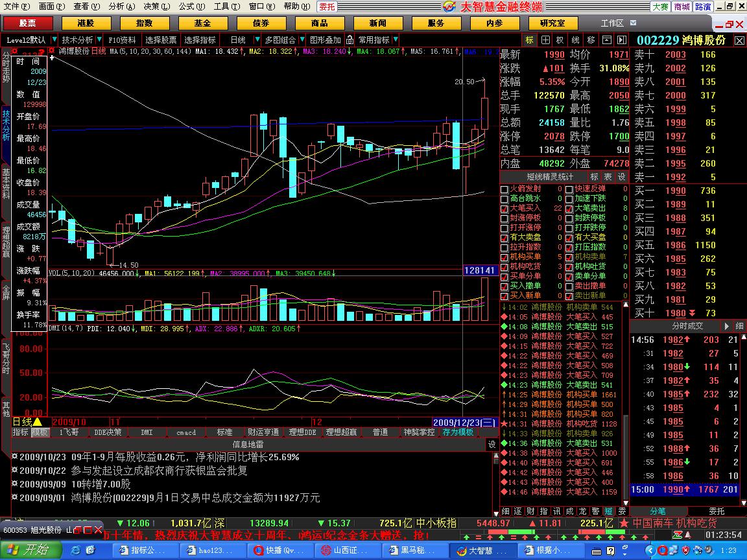The width and height of the screenshot is (747, 560).
Task: Click the 权 adjustment icon
Action: [560, 40]
